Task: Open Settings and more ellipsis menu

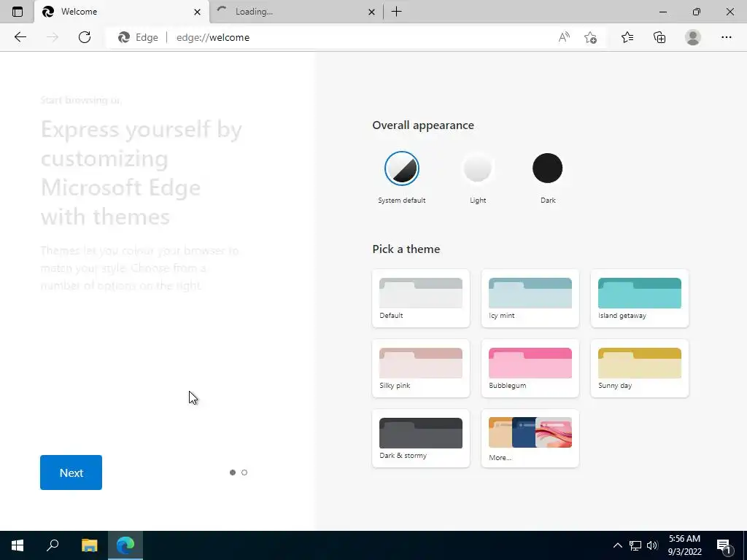Action: tap(726, 37)
